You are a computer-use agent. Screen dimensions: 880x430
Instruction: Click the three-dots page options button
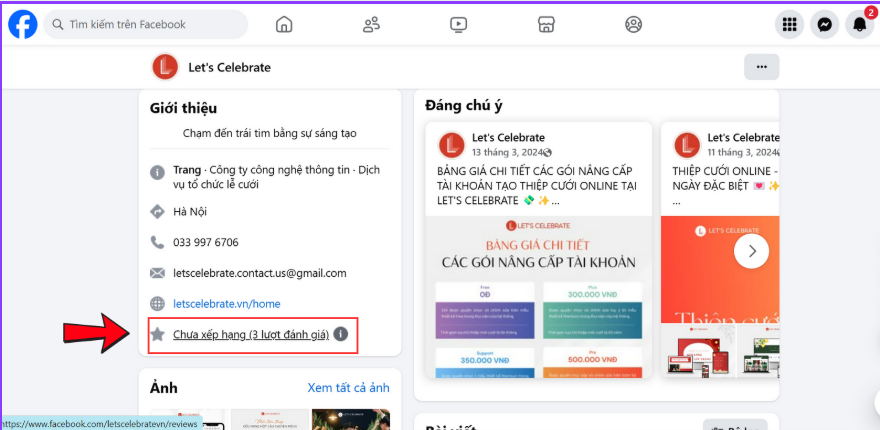762,67
